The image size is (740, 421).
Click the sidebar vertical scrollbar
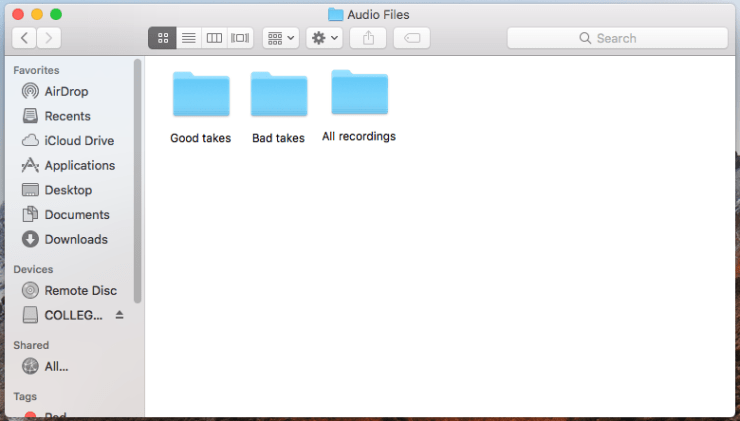tap(138, 180)
